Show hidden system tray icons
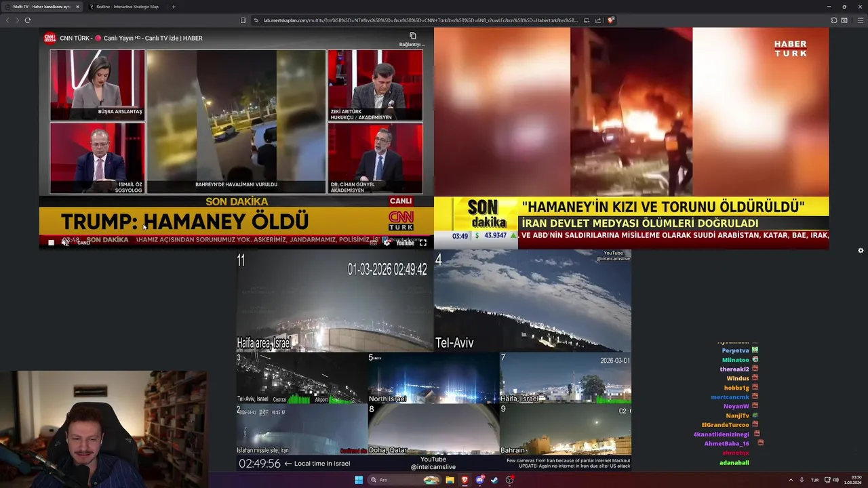Screen dimensions: 868x488 [x=791, y=480]
